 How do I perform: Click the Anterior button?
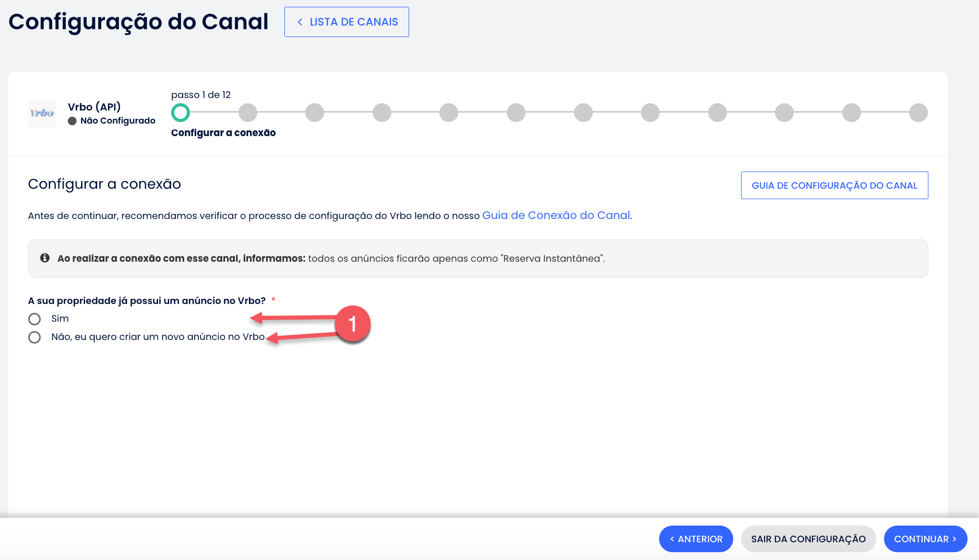click(696, 539)
